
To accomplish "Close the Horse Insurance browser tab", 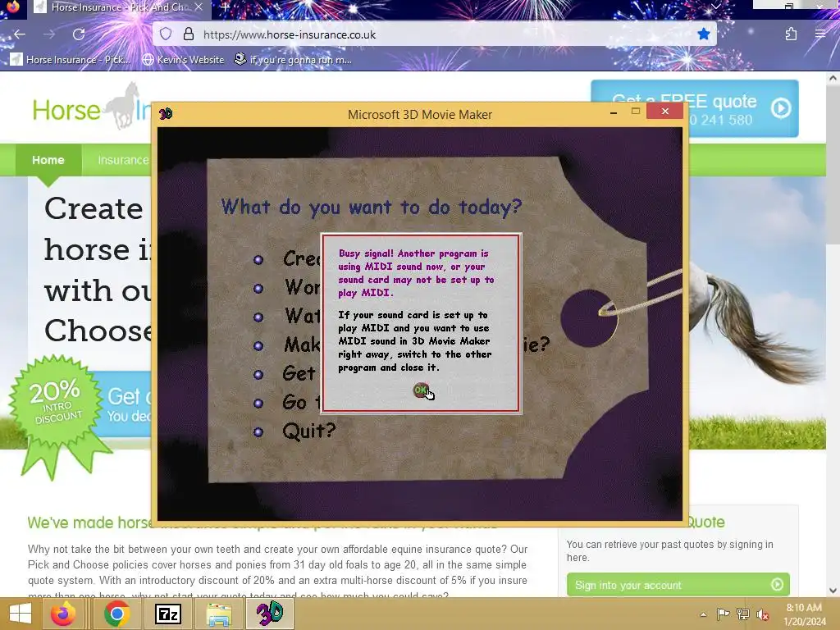I will click(x=199, y=7).
